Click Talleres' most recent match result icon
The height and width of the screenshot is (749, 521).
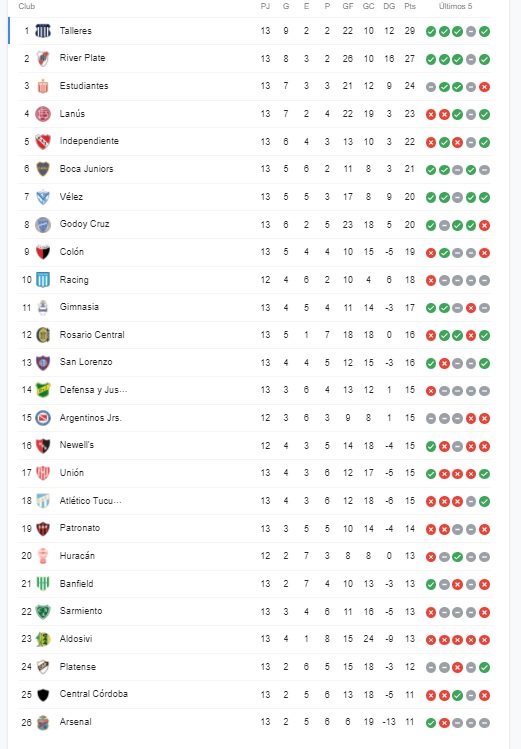[x=484, y=32]
